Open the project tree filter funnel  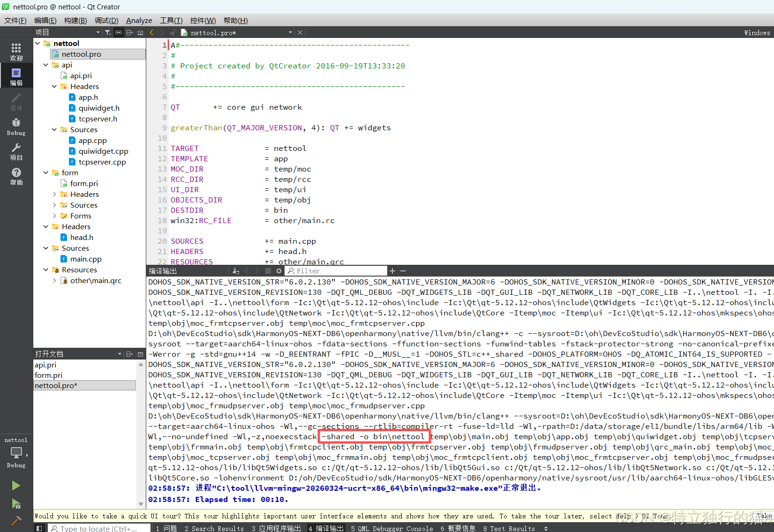coord(108,32)
